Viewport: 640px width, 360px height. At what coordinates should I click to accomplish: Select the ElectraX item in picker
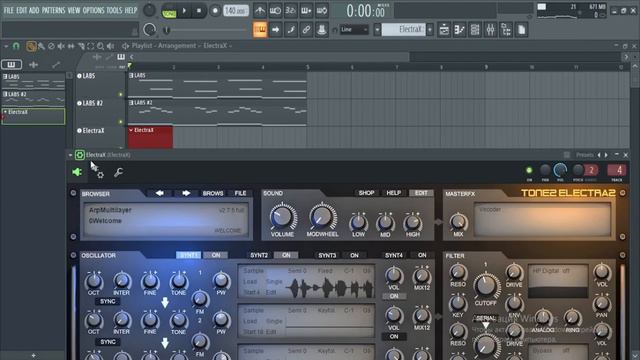[x=33, y=116]
